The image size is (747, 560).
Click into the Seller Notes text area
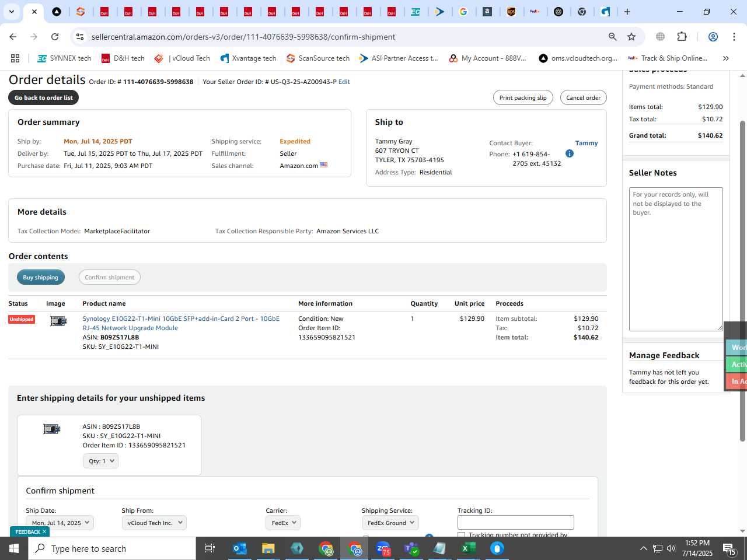coord(676,259)
